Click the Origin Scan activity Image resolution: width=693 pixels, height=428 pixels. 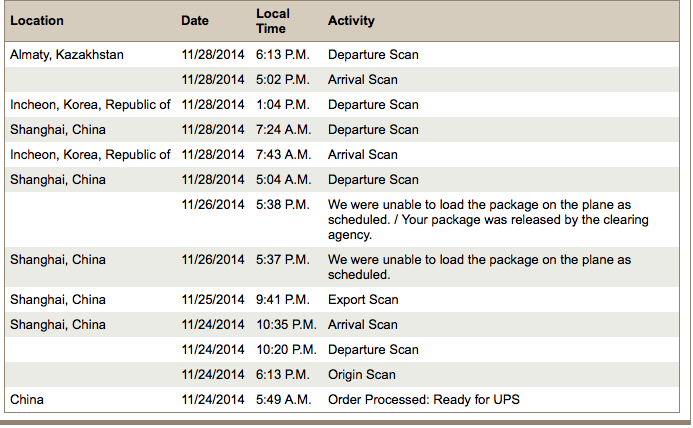click(x=362, y=375)
